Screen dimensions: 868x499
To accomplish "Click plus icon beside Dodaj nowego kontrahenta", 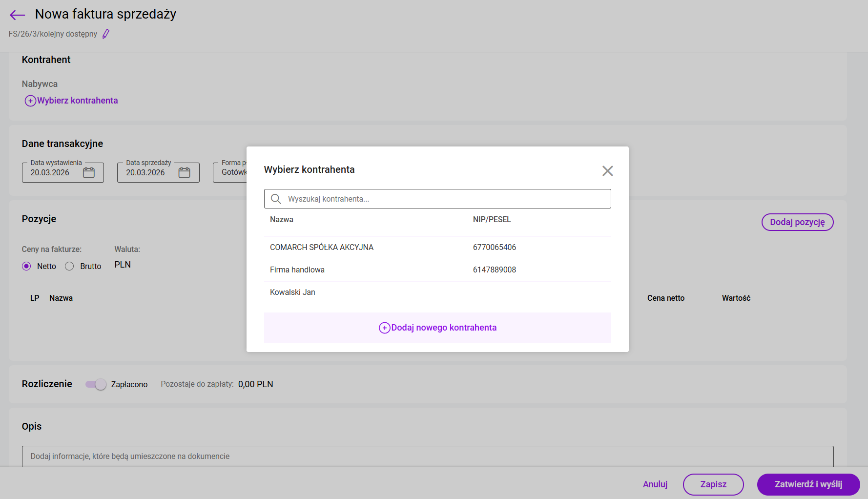I will [384, 328].
